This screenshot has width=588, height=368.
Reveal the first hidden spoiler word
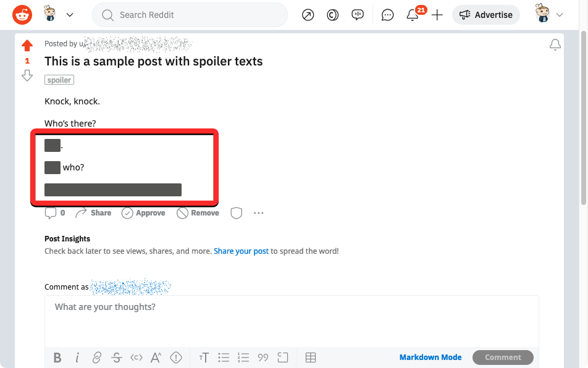[x=52, y=145]
